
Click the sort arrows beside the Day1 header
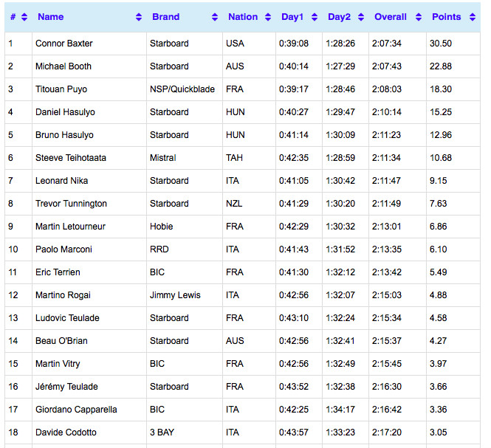click(x=313, y=17)
